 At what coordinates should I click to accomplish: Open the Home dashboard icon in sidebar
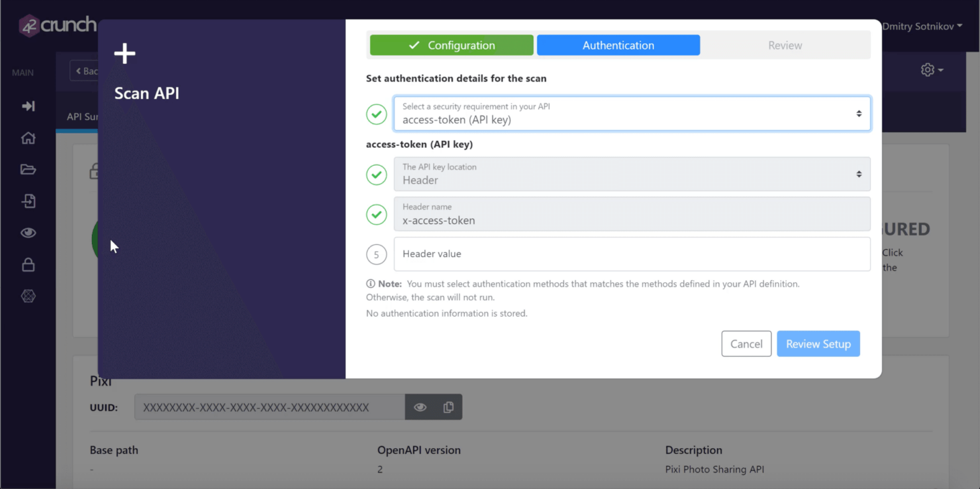(x=28, y=138)
